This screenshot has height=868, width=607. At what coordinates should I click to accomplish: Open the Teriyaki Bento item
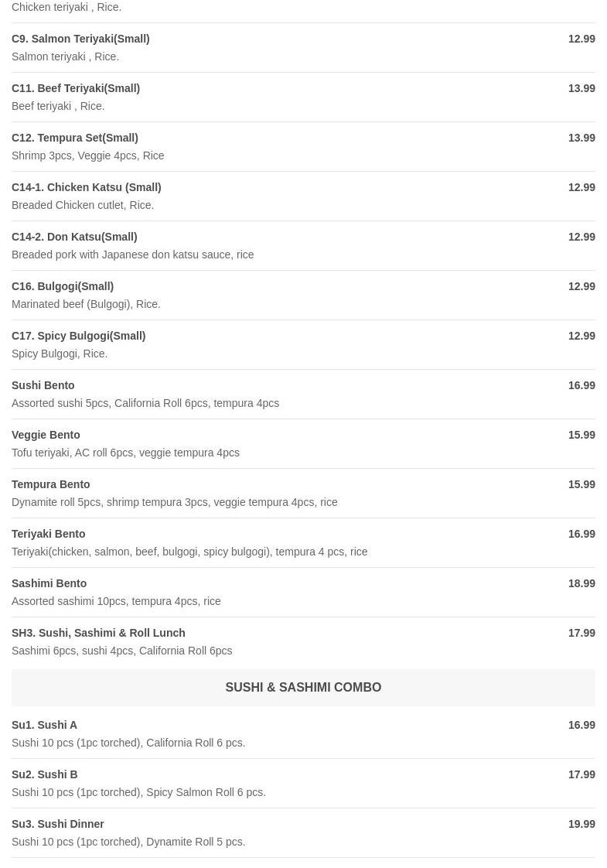pyautogui.click(x=49, y=534)
